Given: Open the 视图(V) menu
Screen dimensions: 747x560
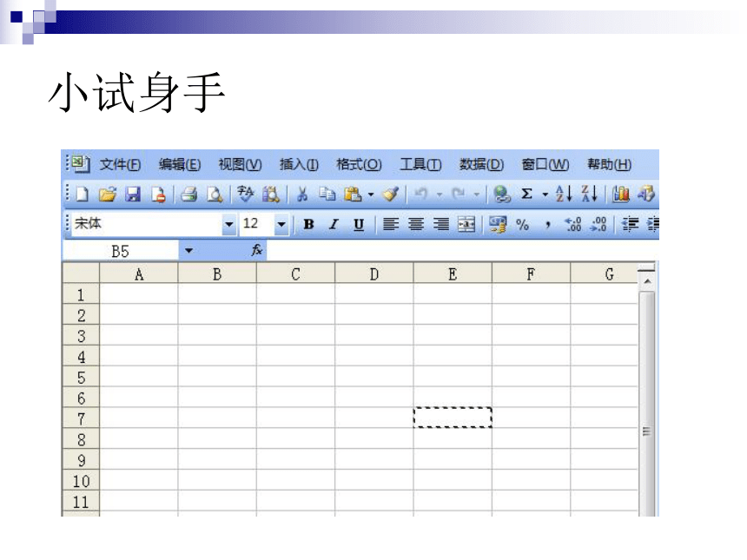Looking at the screenshot, I should (240, 165).
